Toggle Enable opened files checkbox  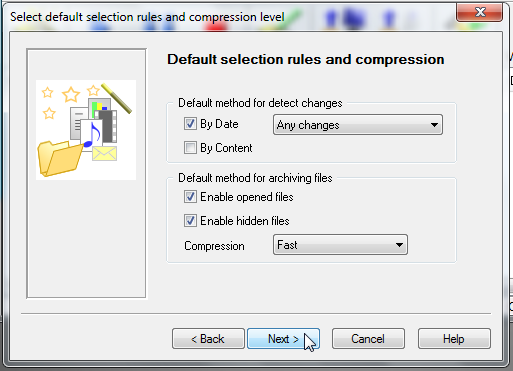coord(190,197)
